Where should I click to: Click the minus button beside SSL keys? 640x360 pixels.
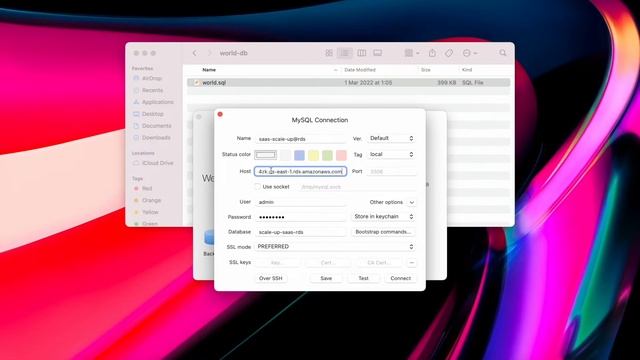coord(411,263)
